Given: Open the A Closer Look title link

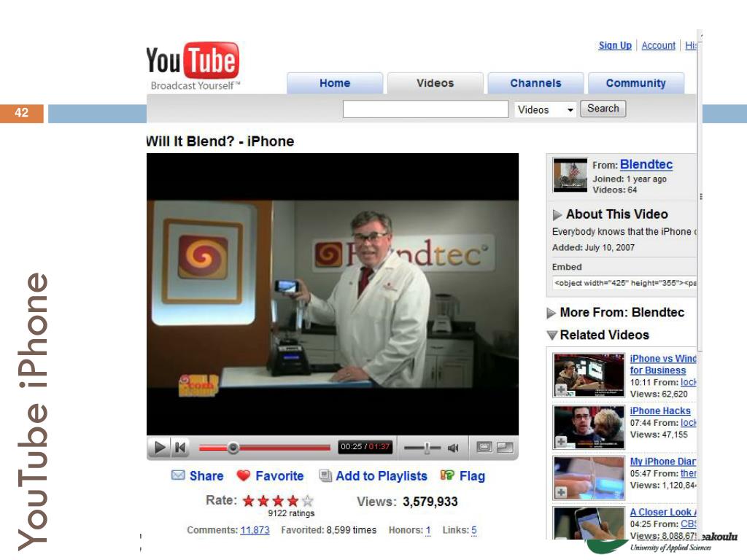Looking at the screenshot, I should pyautogui.click(x=662, y=512).
